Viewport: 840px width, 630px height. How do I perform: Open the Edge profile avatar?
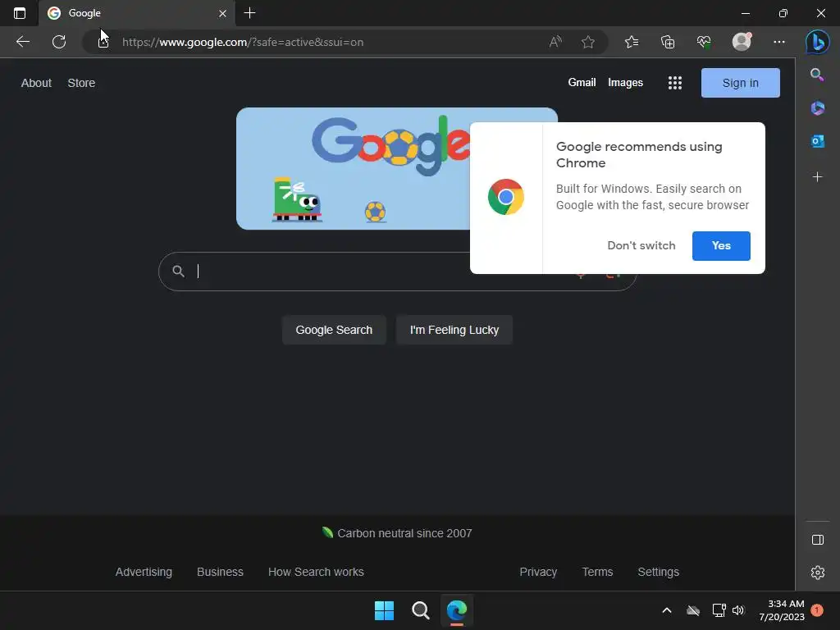(742, 41)
